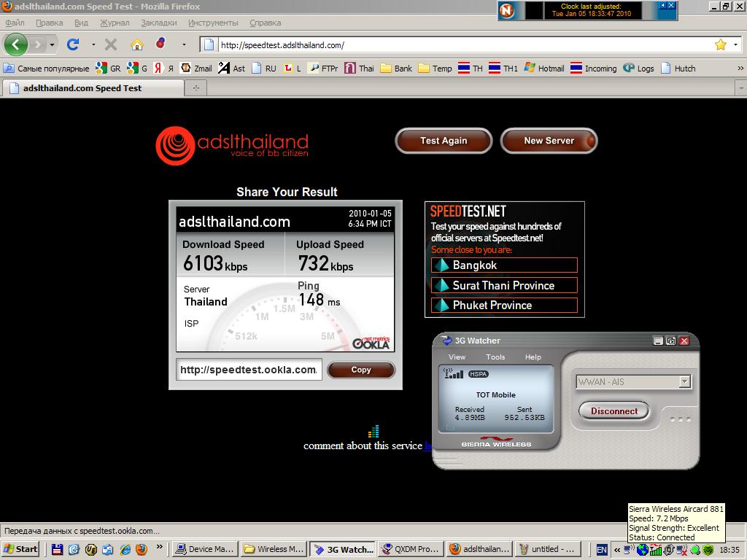
Task: Expand hidden quick launch icons chevron
Action: [x=160, y=547]
